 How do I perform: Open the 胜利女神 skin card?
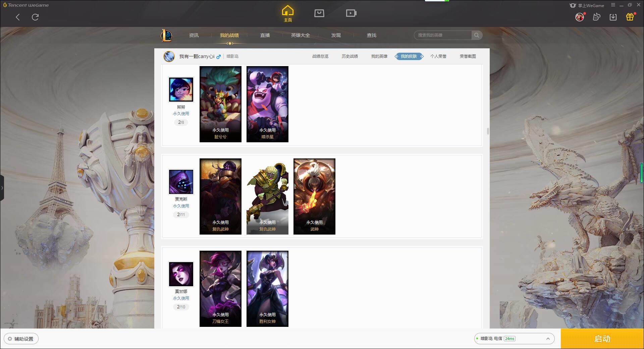267,289
